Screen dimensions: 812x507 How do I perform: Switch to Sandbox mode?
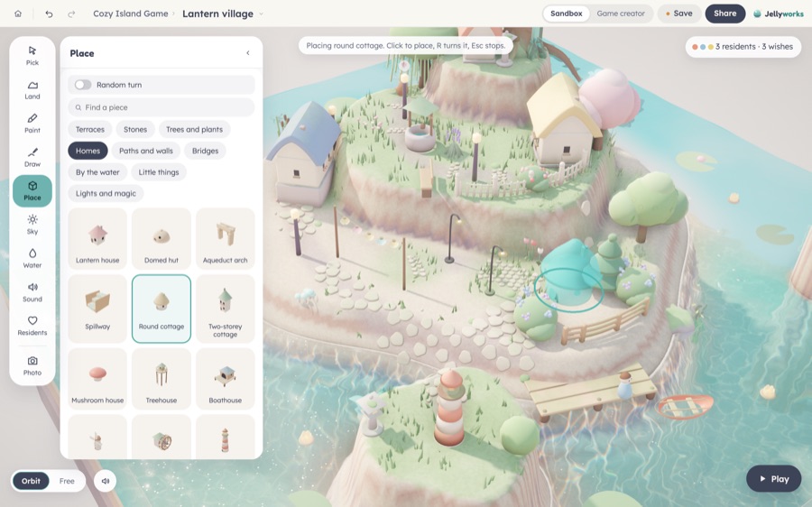coord(566,14)
